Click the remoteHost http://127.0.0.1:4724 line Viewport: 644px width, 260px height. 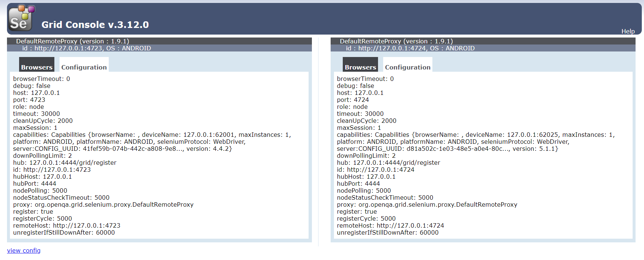(x=390, y=225)
